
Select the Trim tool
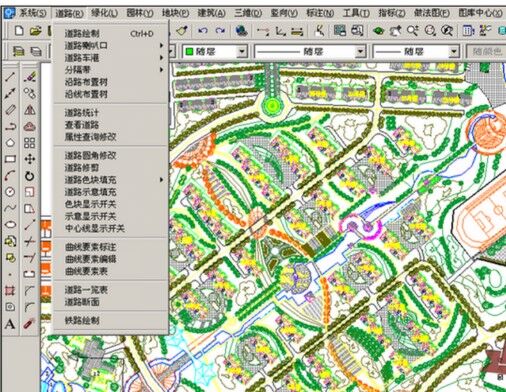coord(30,241)
